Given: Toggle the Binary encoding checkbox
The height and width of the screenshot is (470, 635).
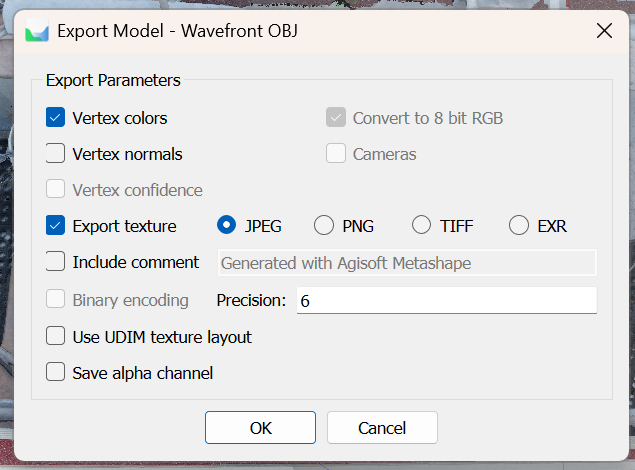Looking at the screenshot, I should tap(56, 300).
